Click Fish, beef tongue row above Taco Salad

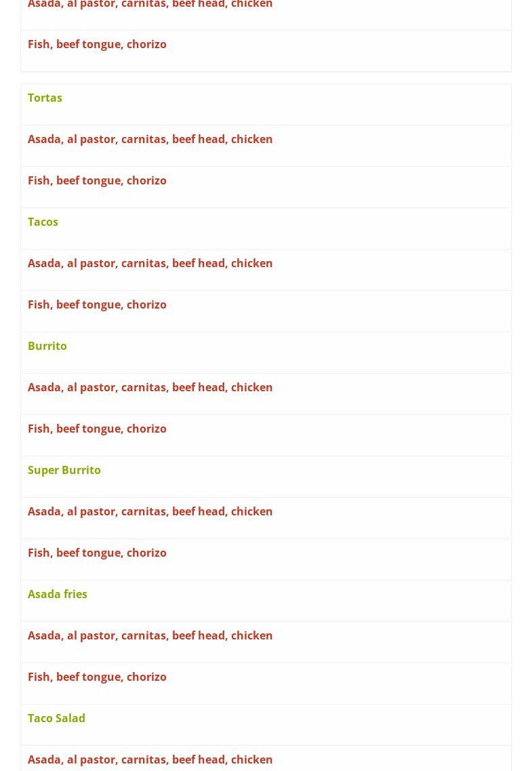pos(97,677)
